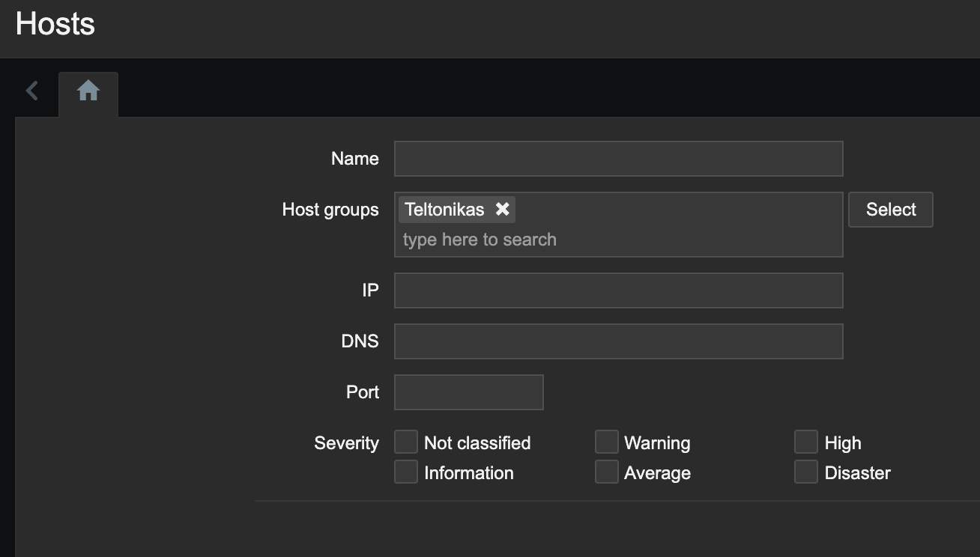Click the Severity label text

(346, 443)
